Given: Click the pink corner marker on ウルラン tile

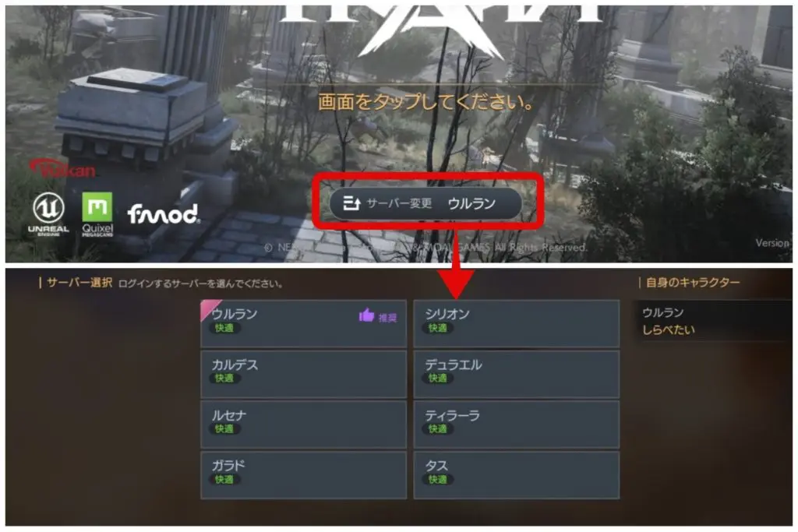Looking at the screenshot, I should pyautogui.click(x=210, y=310).
